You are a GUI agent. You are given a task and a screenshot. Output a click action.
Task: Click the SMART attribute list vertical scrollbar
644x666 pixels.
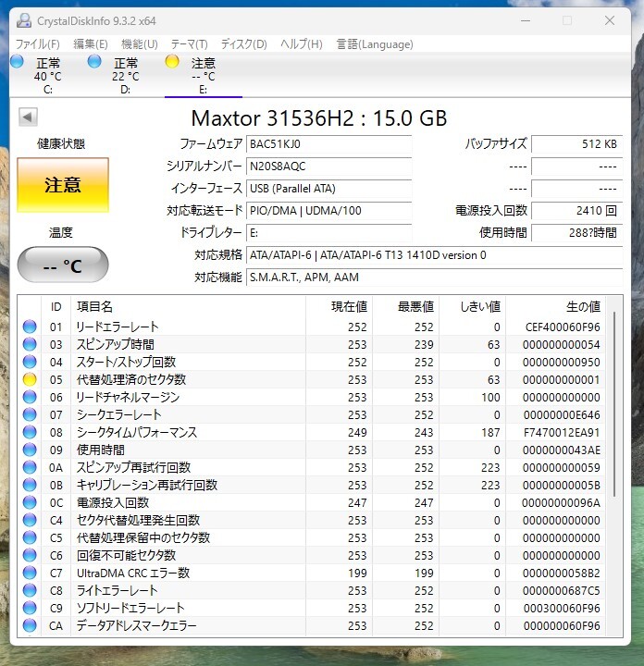pyautogui.click(x=614, y=404)
